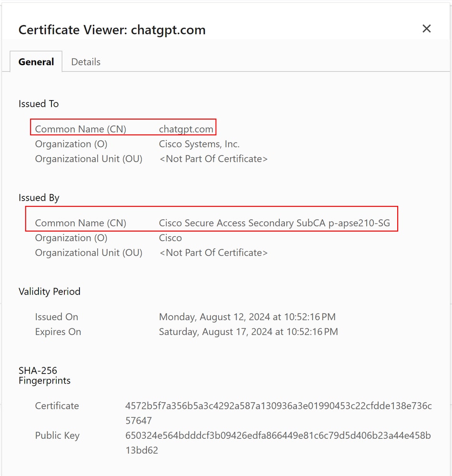Click '<Not Part Of Certificate>' under Issued By

pyautogui.click(x=213, y=253)
